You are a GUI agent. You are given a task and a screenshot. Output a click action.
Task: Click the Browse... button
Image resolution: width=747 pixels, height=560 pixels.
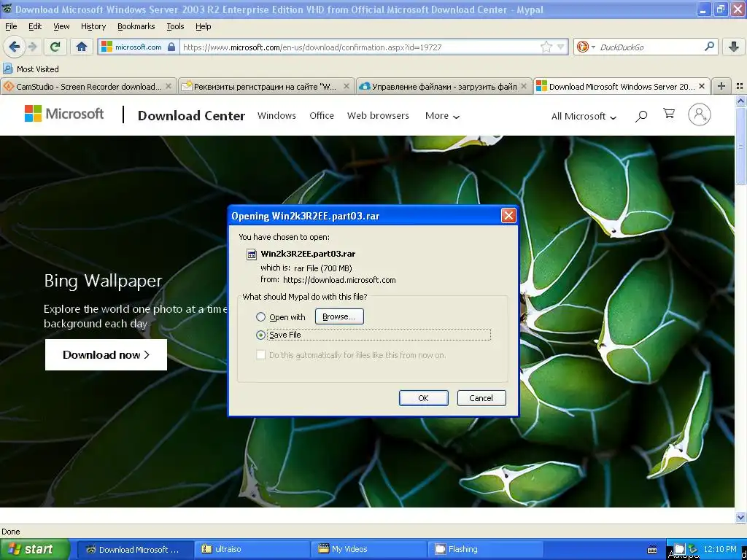(x=339, y=316)
